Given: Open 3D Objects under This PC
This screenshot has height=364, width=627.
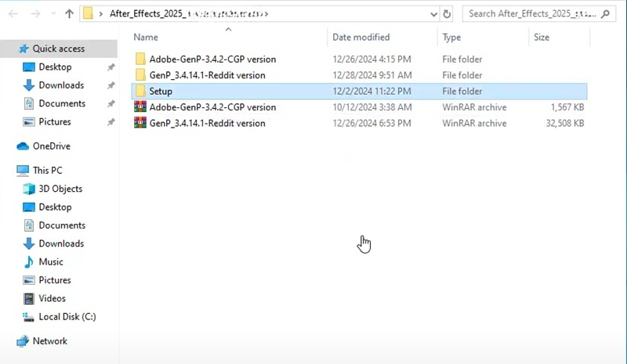Looking at the screenshot, I should (60, 189).
